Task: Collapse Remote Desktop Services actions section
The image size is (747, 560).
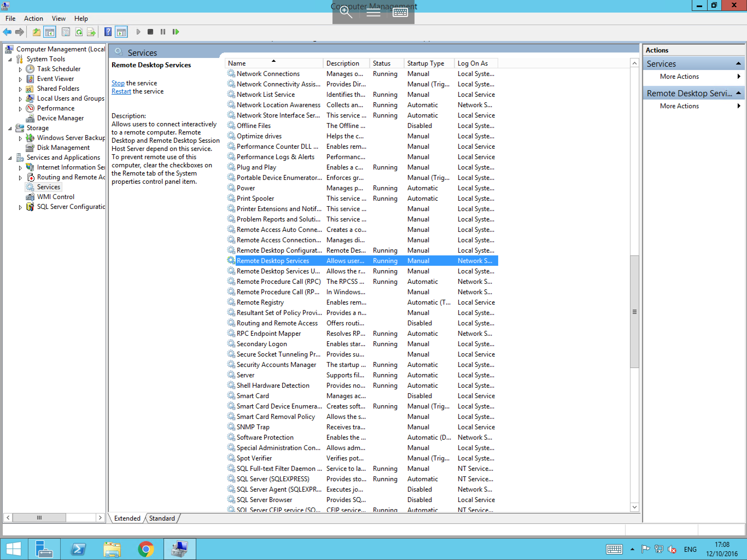Action: [738, 93]
